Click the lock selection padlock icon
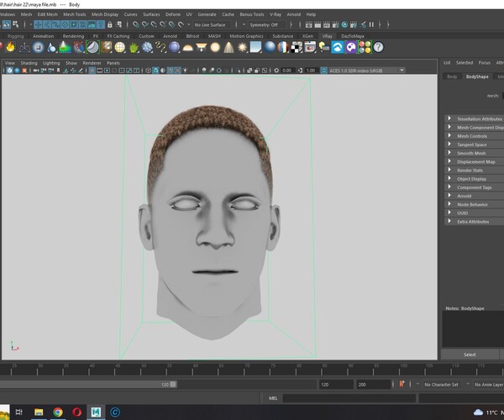 (109, 24)
